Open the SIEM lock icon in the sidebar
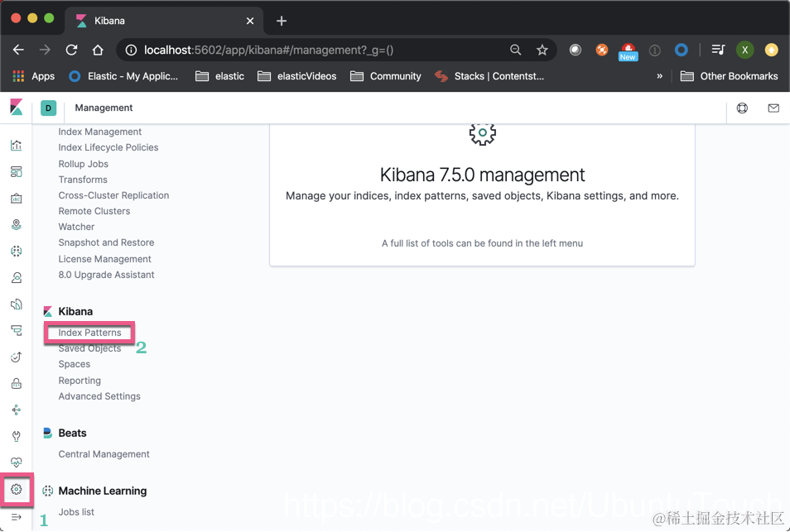Image resolution: width=790 pixels, height=532 pixels. click(16, 384)
